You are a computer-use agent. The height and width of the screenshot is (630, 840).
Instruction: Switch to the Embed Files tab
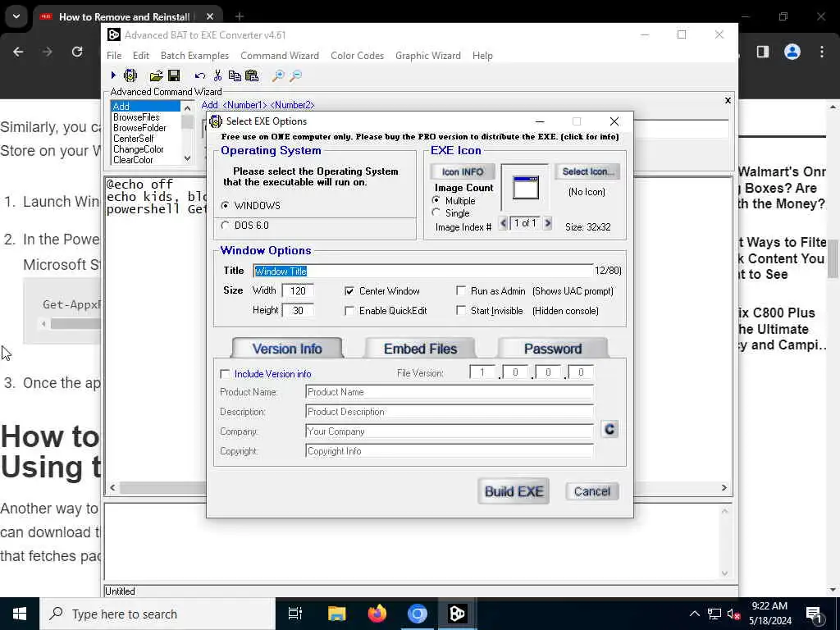click(x=421, y=348)
